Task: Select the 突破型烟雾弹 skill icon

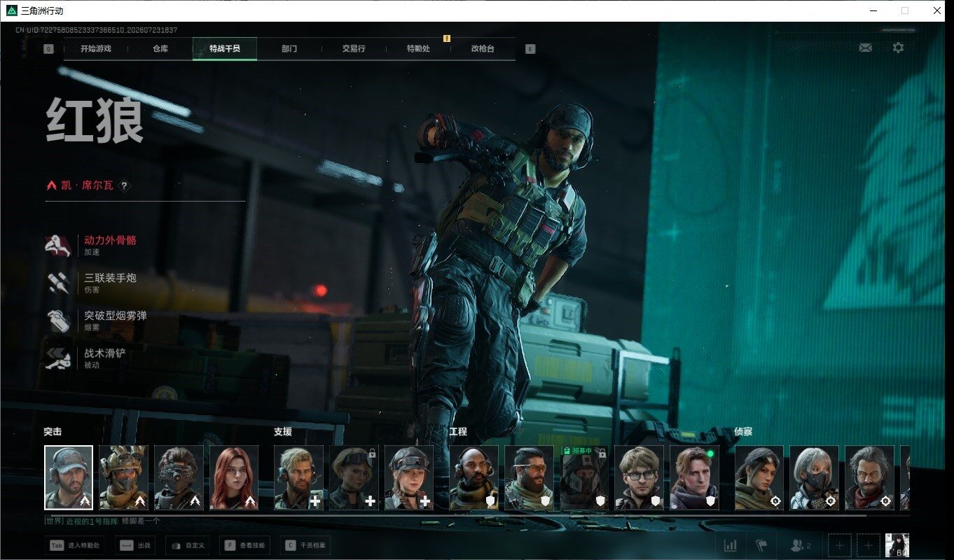Action: pyautogui.click(x=59, y=321)
